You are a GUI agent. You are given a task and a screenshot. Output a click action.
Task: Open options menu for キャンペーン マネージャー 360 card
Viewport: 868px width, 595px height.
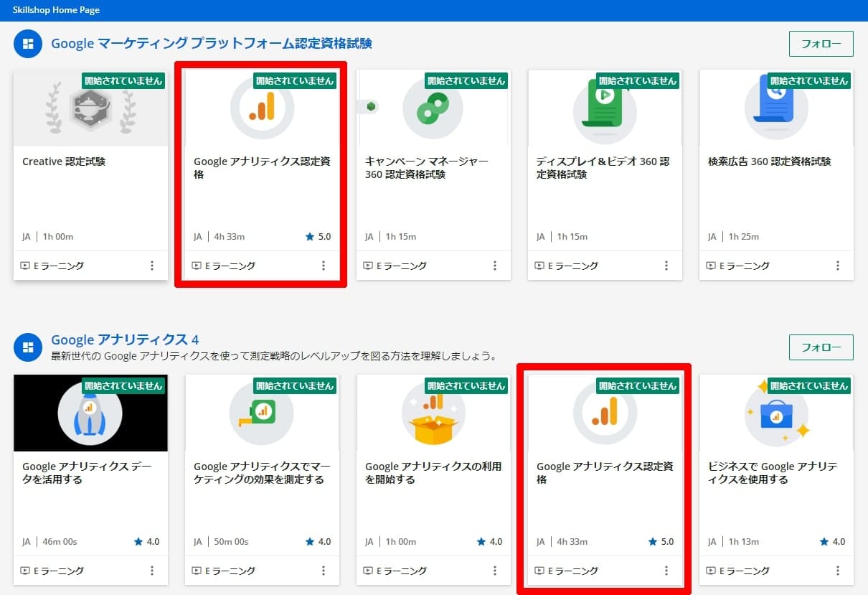point(494,266)
